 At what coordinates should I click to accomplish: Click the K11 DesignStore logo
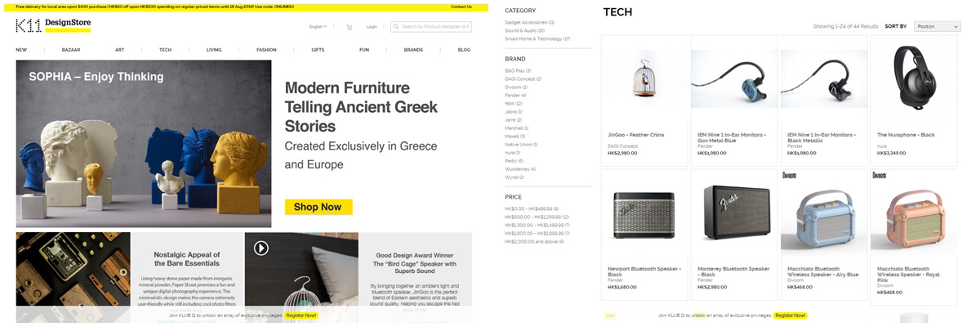[53, 26]
